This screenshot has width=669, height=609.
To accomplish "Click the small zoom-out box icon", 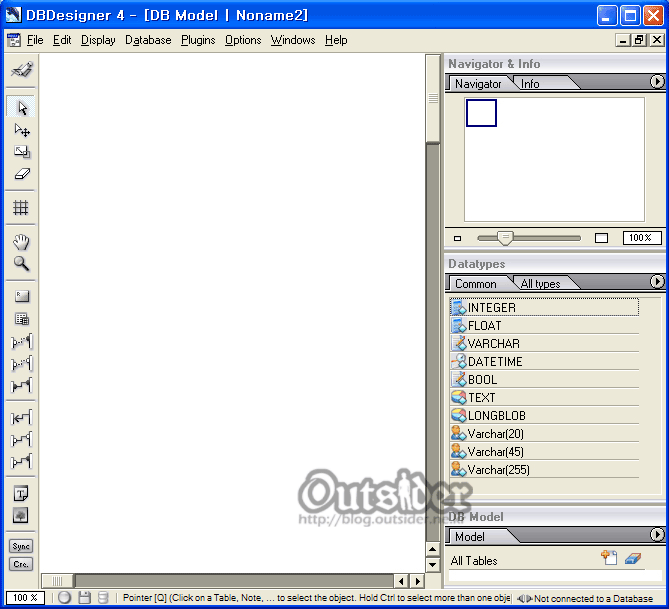I will [457, 238].
